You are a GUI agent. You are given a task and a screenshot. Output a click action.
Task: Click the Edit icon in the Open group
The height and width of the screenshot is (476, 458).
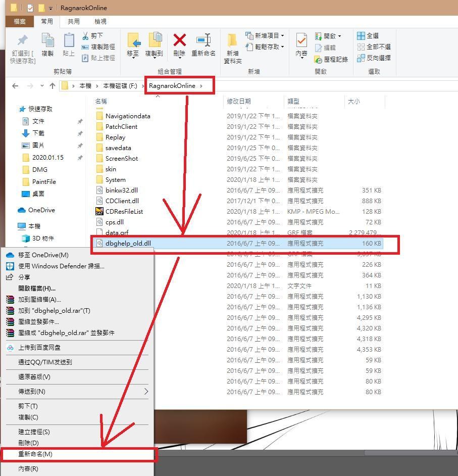click(318, 47)
